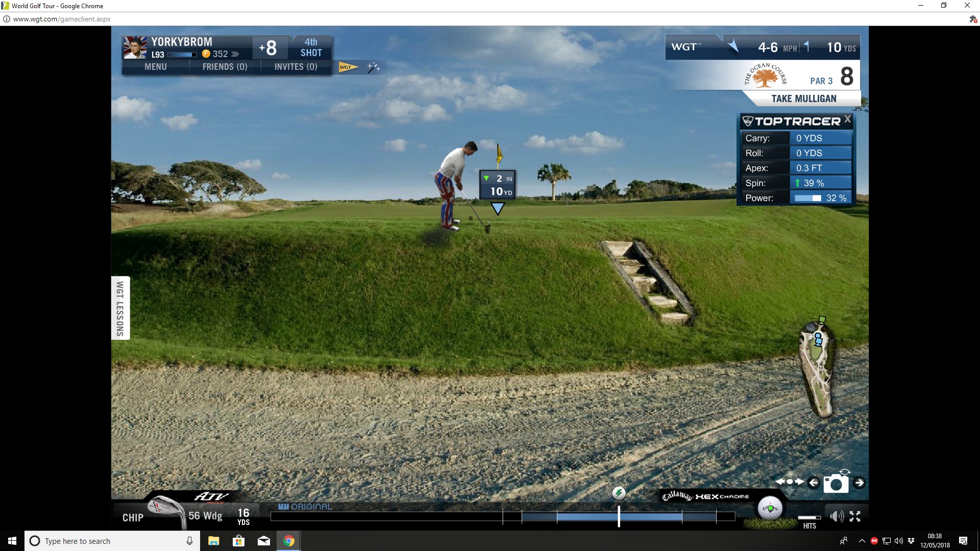Screen dimensions: 980x551
Task: Click the credits arrow next to 352
Action: 235,54
